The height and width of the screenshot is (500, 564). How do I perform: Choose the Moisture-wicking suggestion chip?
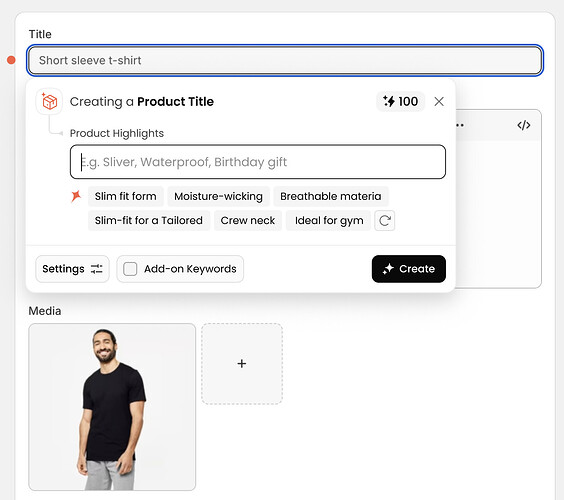[218, 196]
